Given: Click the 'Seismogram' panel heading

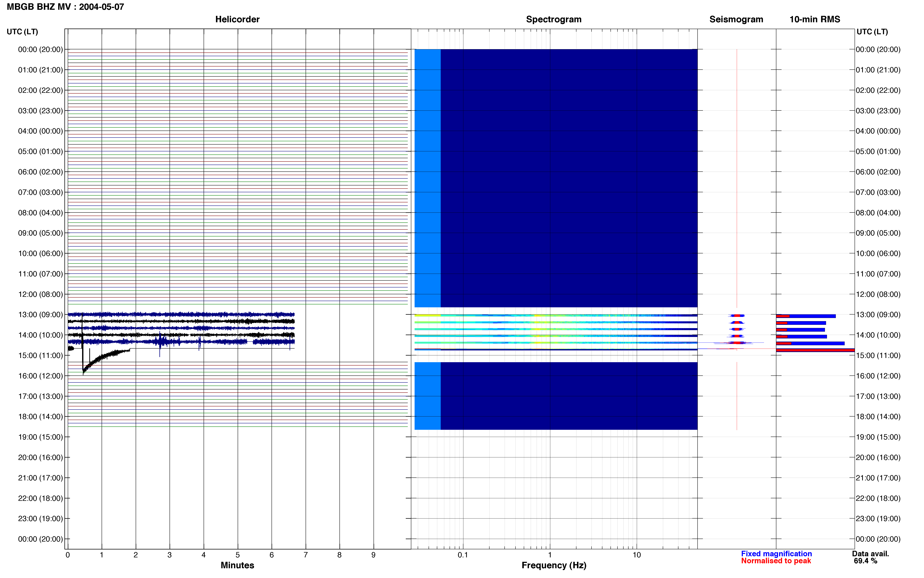Looking at the screenshot, I should click(736, 20).
